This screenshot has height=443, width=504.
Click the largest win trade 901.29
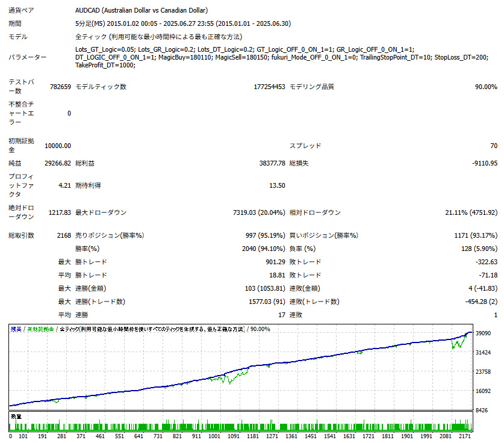click(275, 262)
